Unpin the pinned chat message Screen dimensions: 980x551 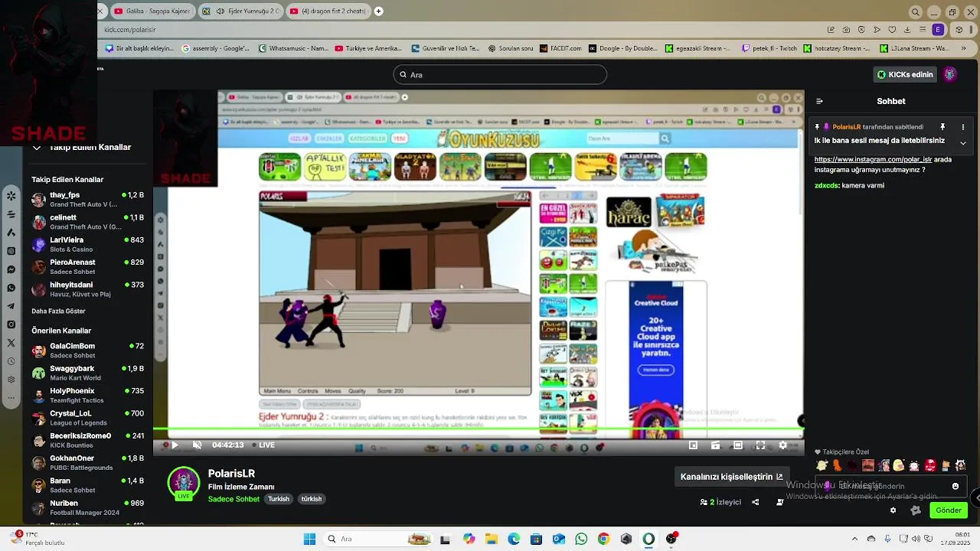[942, 127]
